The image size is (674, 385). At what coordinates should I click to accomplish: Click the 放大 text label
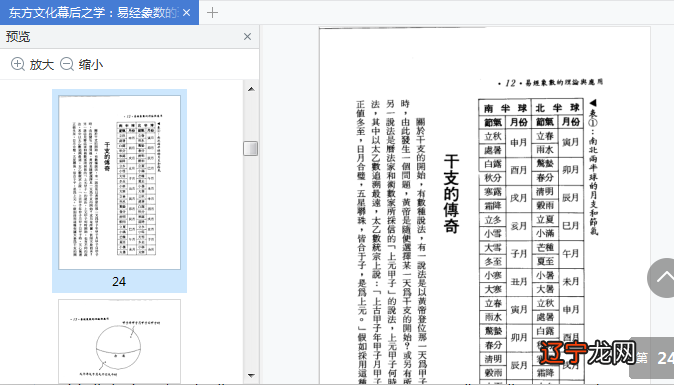click(42, 65)
